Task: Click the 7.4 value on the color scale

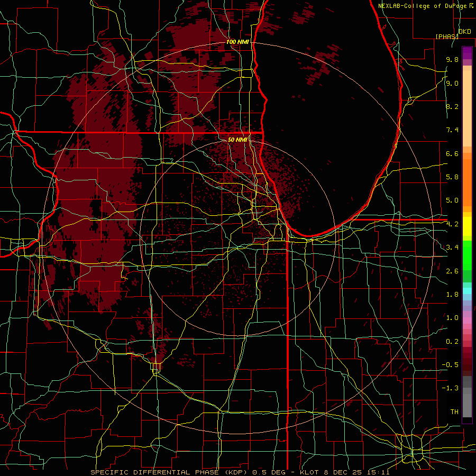Action: (452, 130)
